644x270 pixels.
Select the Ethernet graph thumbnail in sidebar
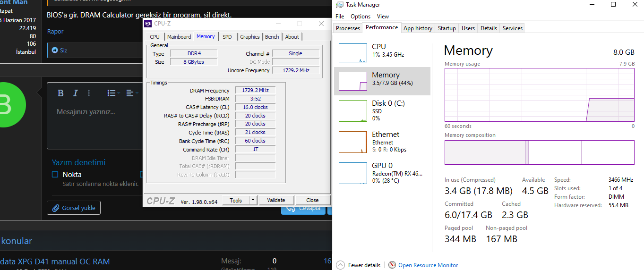point(353,142)
